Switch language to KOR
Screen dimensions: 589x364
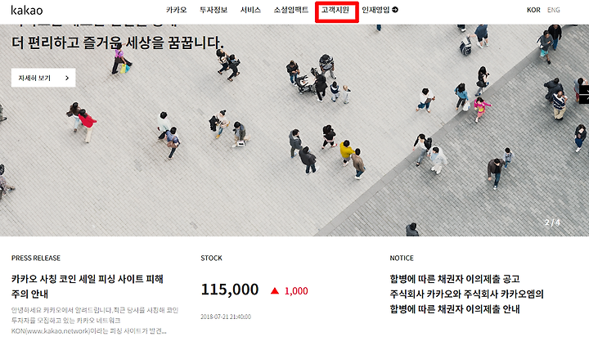pyautogui.click(x=533, y=10)
